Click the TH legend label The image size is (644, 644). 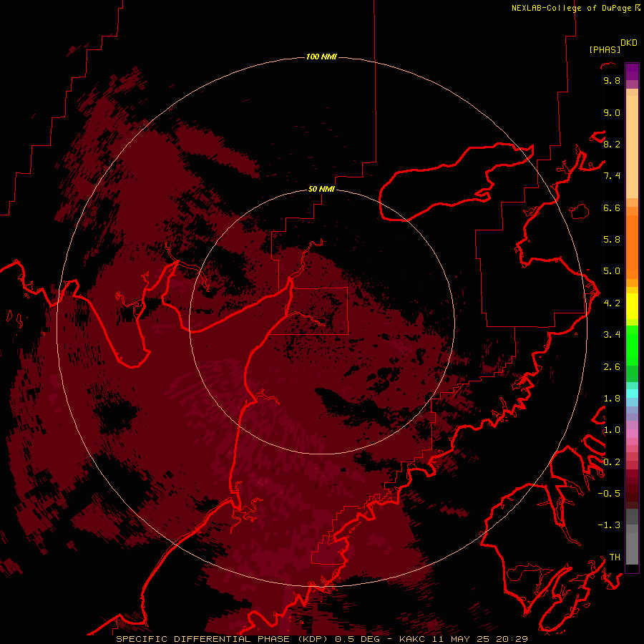(615, 557)
